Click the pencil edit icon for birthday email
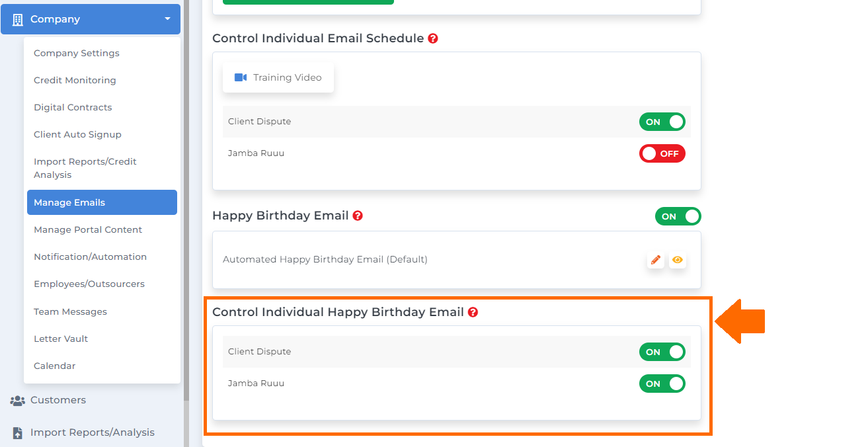The image size is (868, 447). 655,260
